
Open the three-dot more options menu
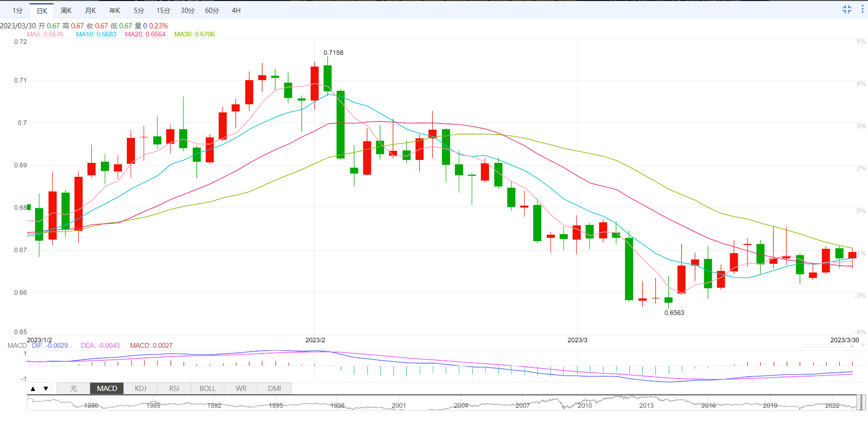pyautogui.click(x=862, y=9)
